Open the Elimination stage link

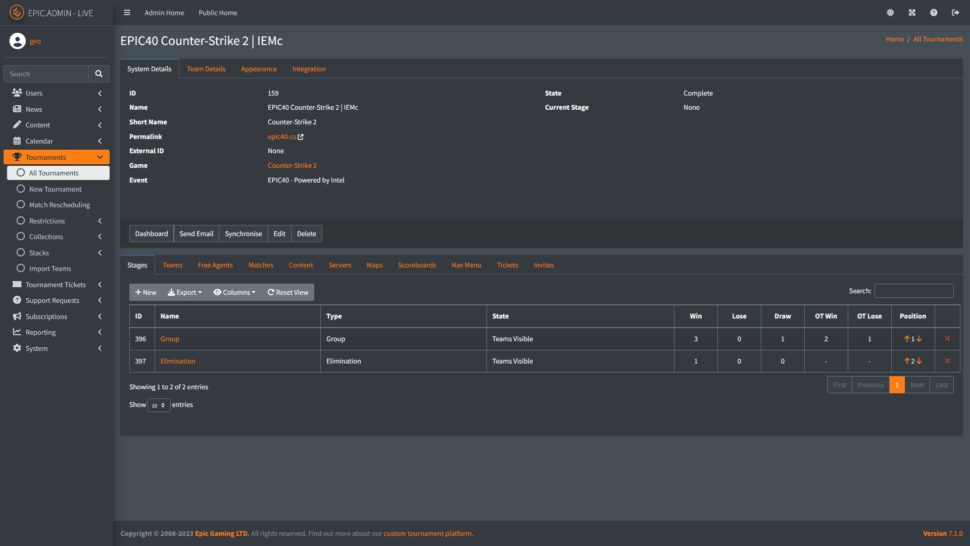(178, 361)
